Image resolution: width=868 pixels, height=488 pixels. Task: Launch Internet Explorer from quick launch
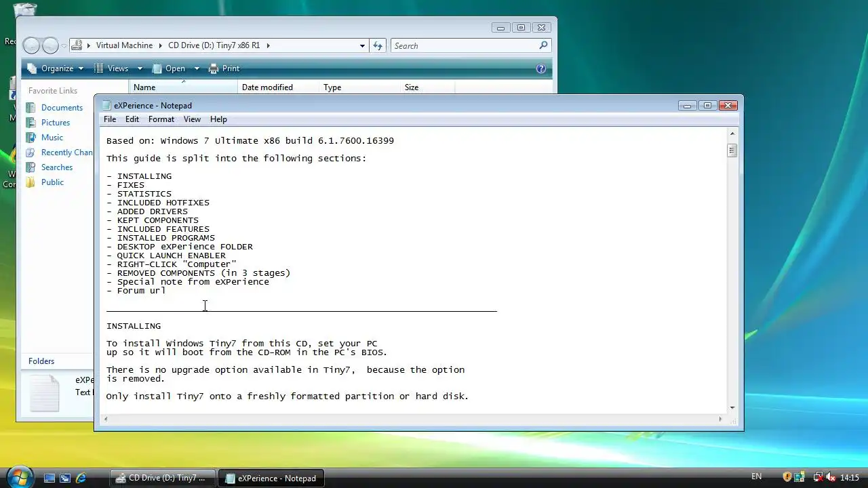point(81,478)
